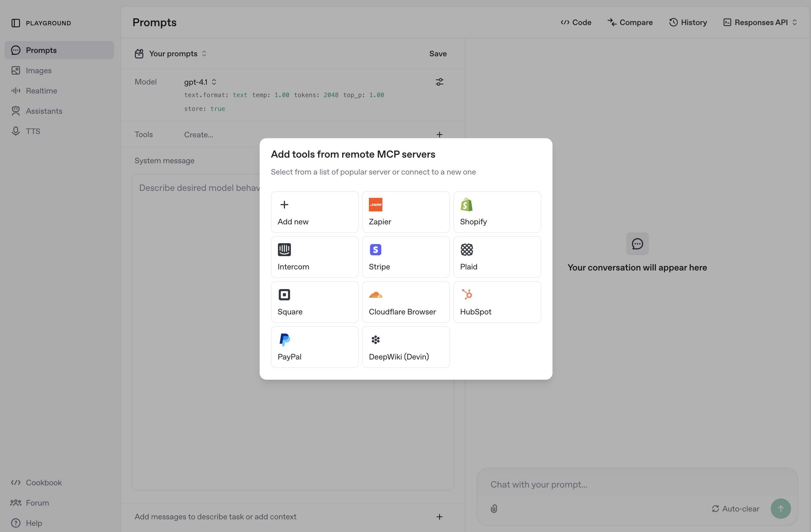Image resolution: width=811 pixels, height=532 pixels.
Task: Select the Intercom server card
Action: click(315, 257)
